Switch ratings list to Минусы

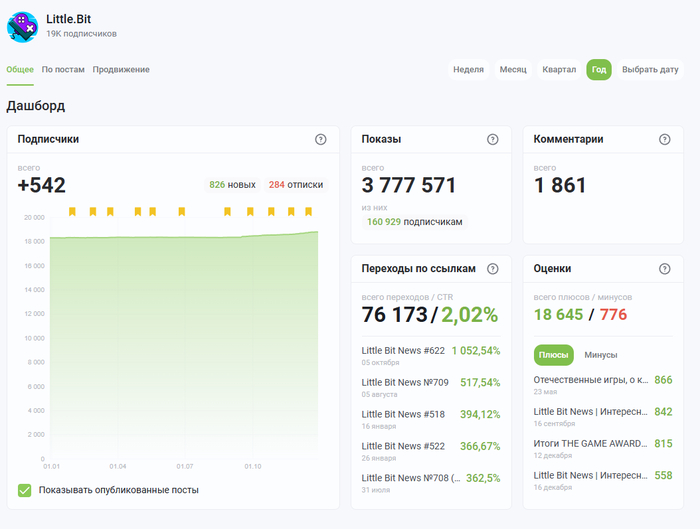pos(600,355)
